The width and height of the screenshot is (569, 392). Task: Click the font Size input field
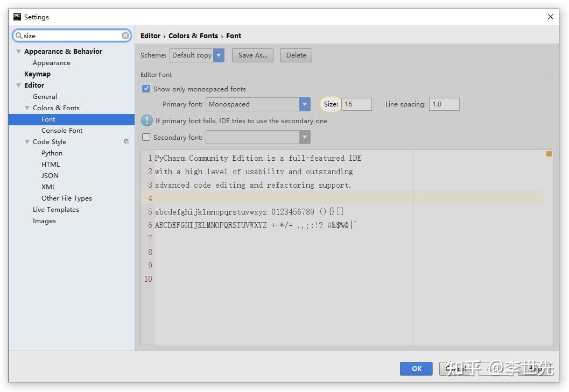coord(356,104)
